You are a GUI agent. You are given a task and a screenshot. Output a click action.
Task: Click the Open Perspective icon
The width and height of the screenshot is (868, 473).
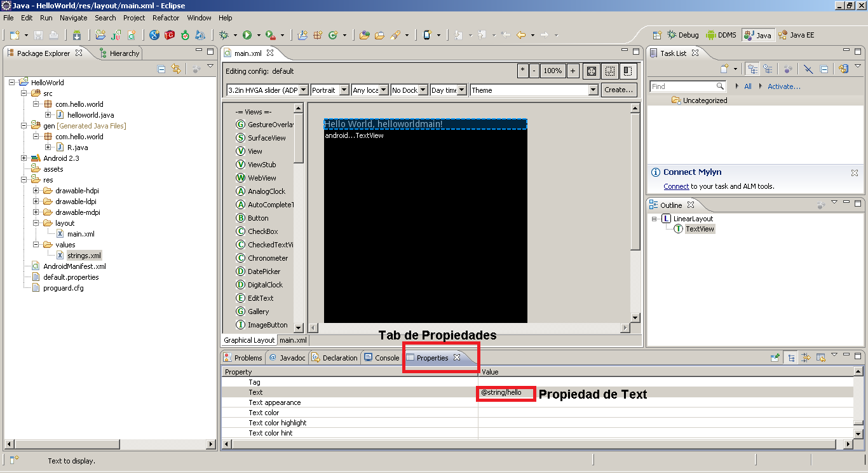657,35
